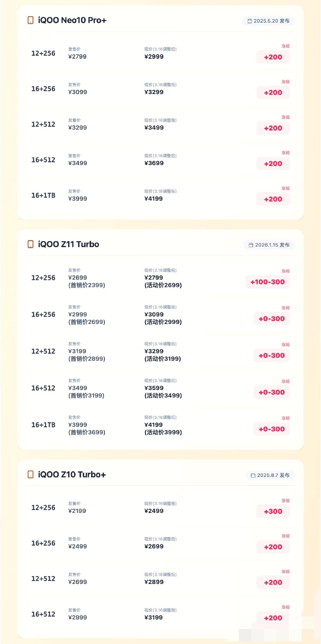Click the phone icon beside iQOO Z10 Turbo+

tap(30, 475)
